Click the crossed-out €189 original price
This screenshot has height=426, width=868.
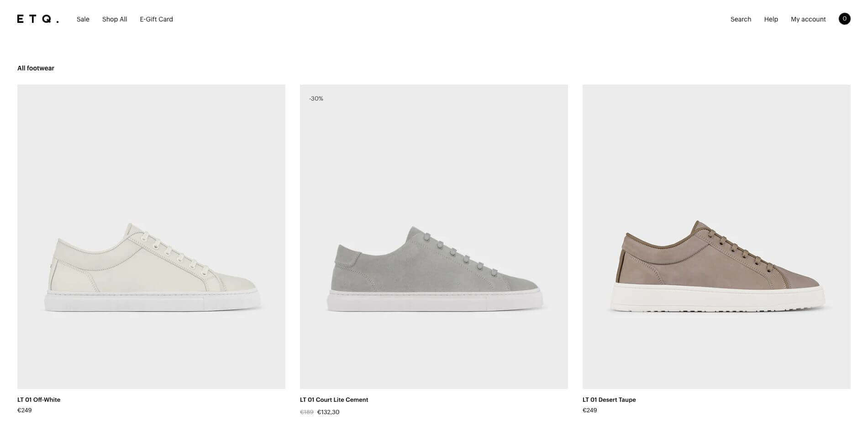point(307,412)
